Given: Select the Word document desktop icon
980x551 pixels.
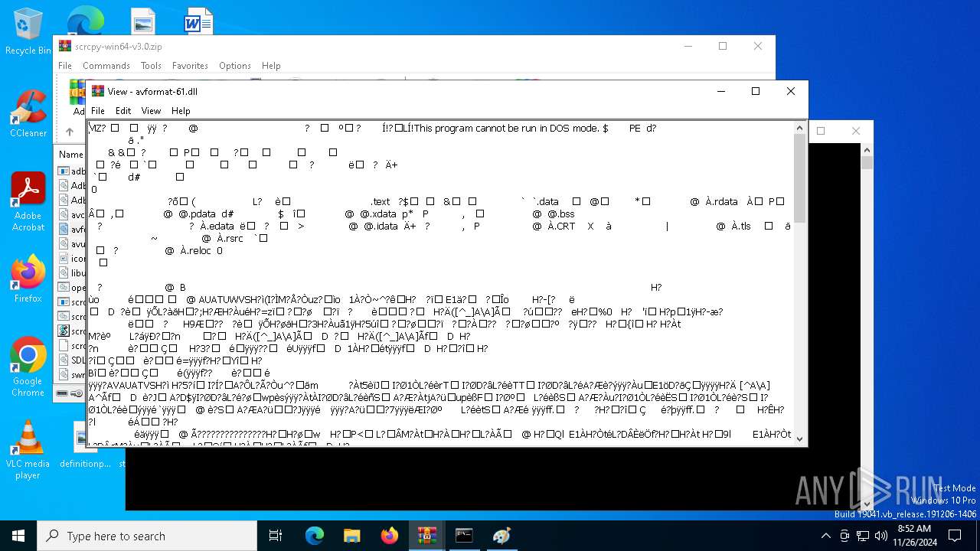Looking at the screenshot, I should (198, 21).
